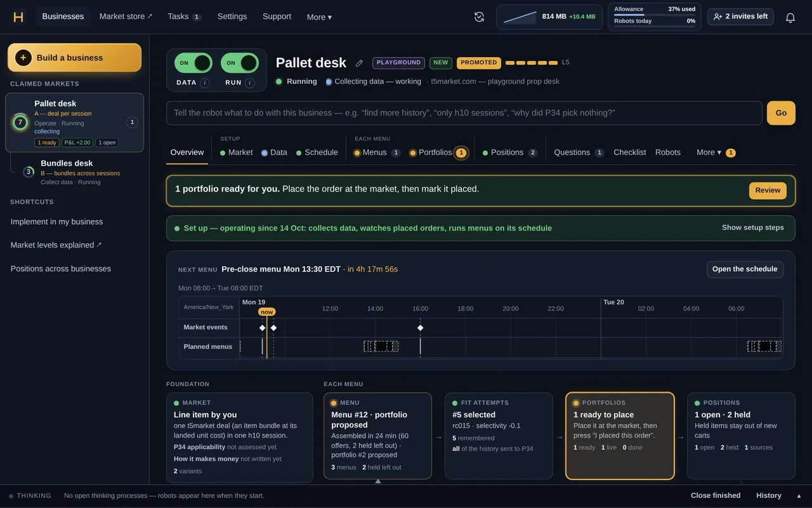812x508 pixels.
Task: Click the DATA info icon
Action: point(205,83)
